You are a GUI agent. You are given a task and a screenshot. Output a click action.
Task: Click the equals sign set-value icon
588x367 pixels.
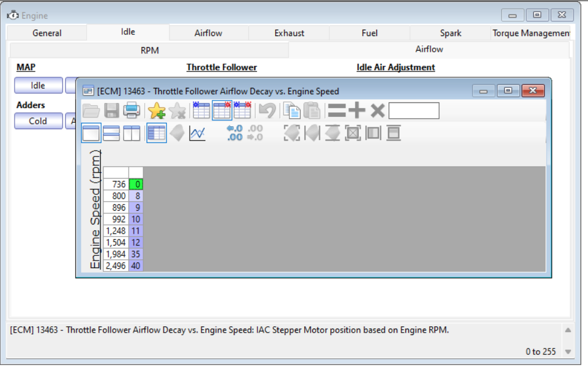336,111
